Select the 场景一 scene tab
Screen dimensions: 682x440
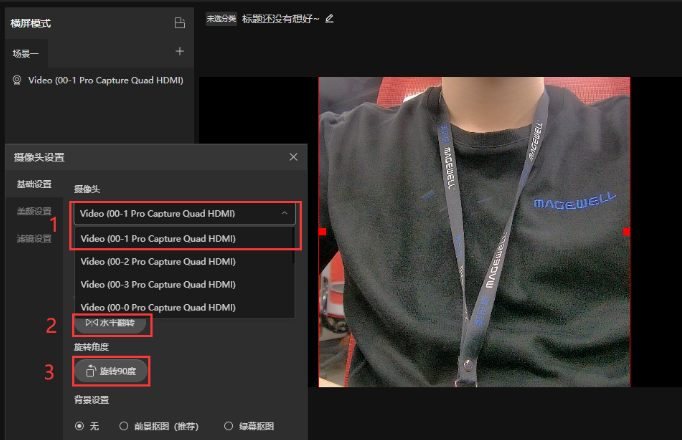pos(26,53)
